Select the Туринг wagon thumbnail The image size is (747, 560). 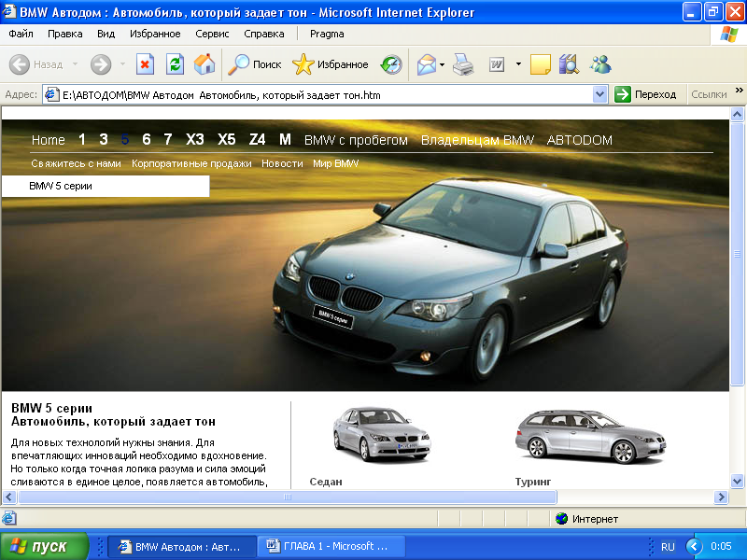coord(590,437)
